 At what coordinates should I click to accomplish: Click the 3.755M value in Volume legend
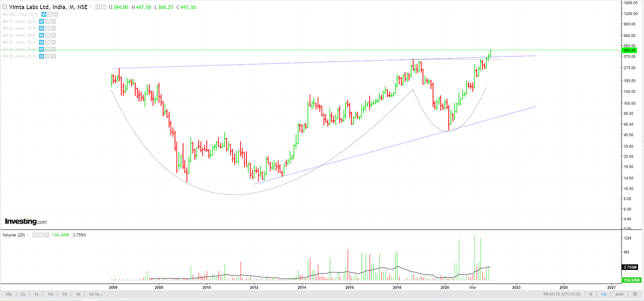point(79,235)
